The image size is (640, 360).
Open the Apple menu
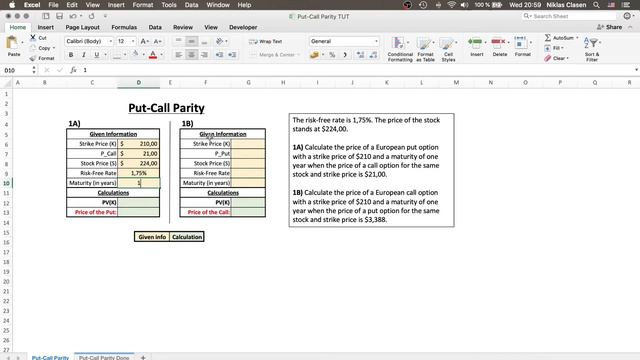pos(12,5)
